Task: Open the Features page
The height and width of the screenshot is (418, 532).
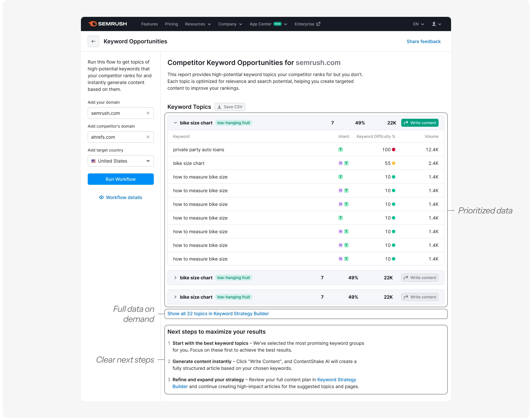Action: 149,24
